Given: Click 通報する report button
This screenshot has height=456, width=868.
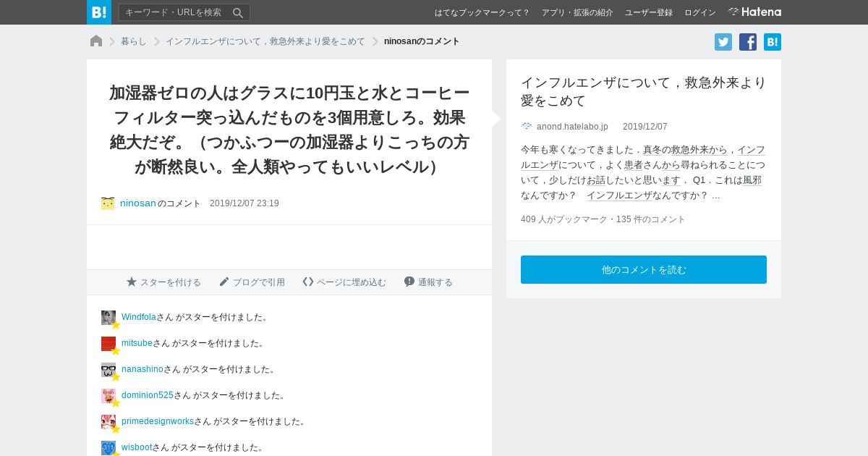Looking at the screenshot, I should (x=428, y=282).
